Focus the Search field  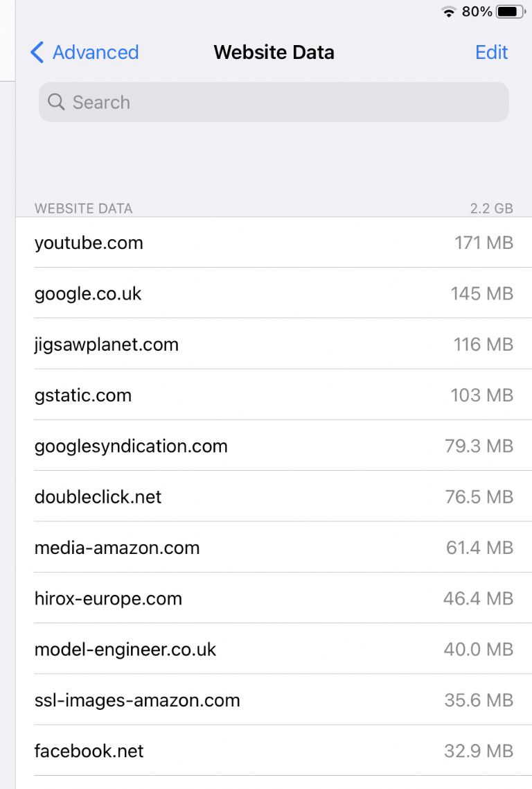point(274,102)
